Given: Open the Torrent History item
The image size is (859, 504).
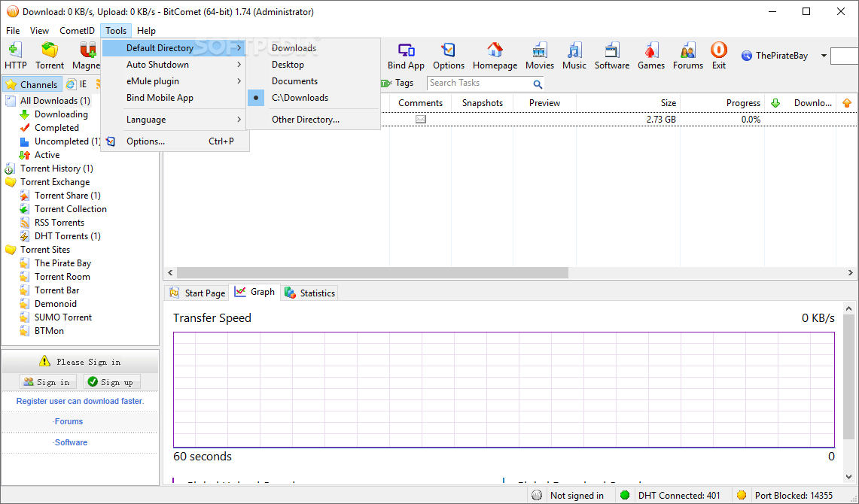Looking at the screenshot, I should point(56,169).
